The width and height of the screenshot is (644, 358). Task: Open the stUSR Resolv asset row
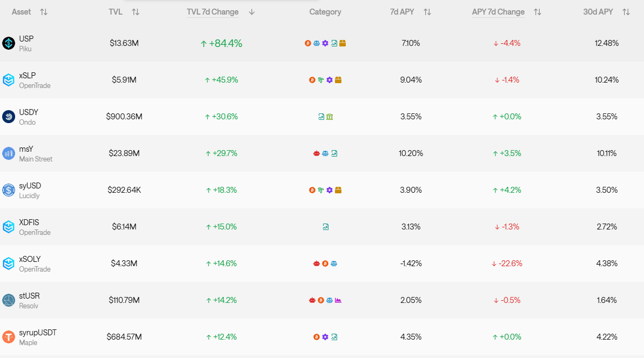point(322,301)
